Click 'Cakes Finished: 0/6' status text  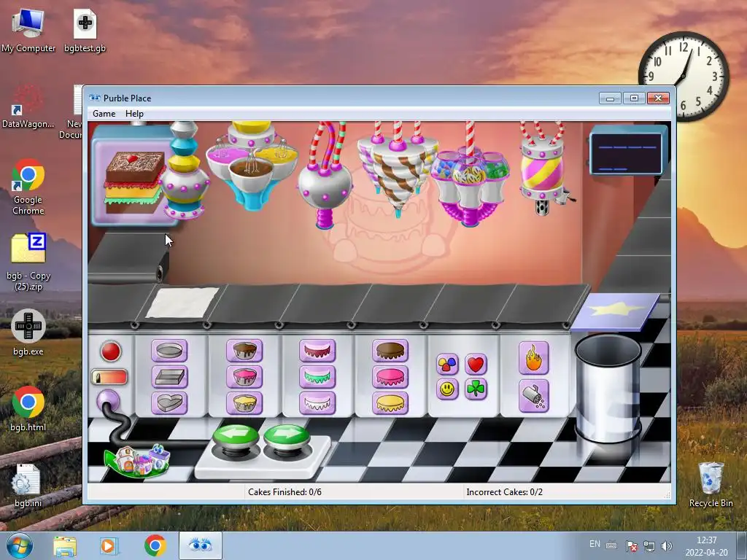[285, 492]
